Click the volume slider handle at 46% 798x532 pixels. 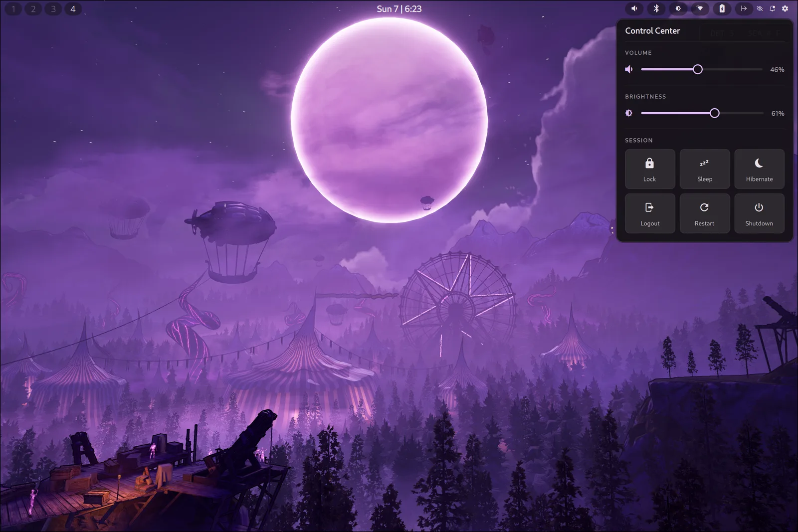point(698,69)
